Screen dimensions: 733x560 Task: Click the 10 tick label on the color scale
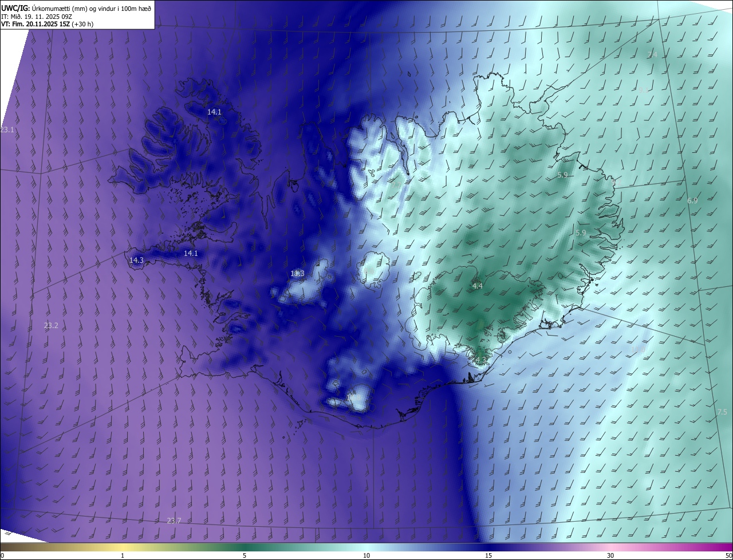[x=366, y=555]
